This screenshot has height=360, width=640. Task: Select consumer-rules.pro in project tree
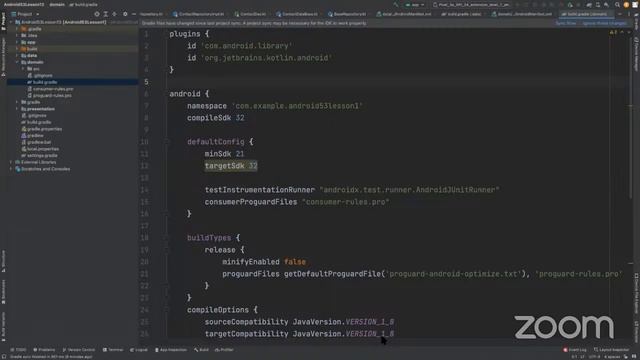53,89
